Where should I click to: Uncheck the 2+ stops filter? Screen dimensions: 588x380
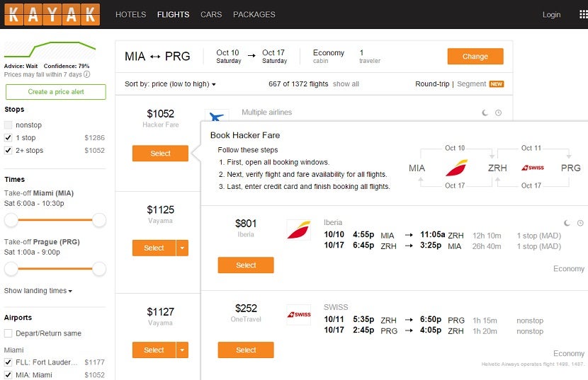pyautogui.click(x=8, y=150)
